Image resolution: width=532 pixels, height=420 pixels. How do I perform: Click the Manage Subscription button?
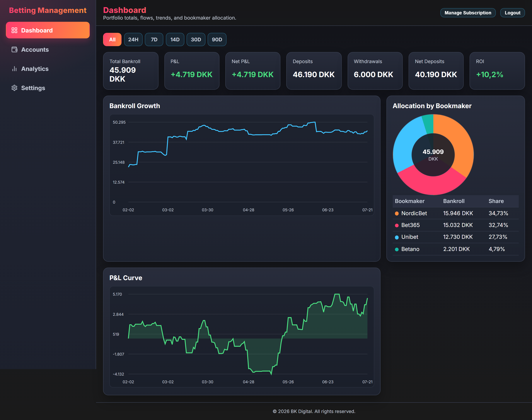pyautogui.click(x=468, y=13)
